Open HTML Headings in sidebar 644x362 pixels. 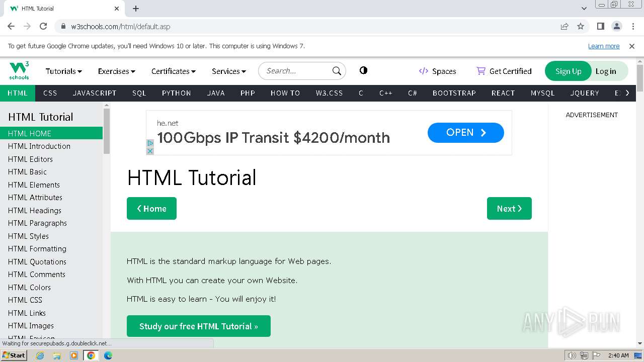(x=51, y=210)
